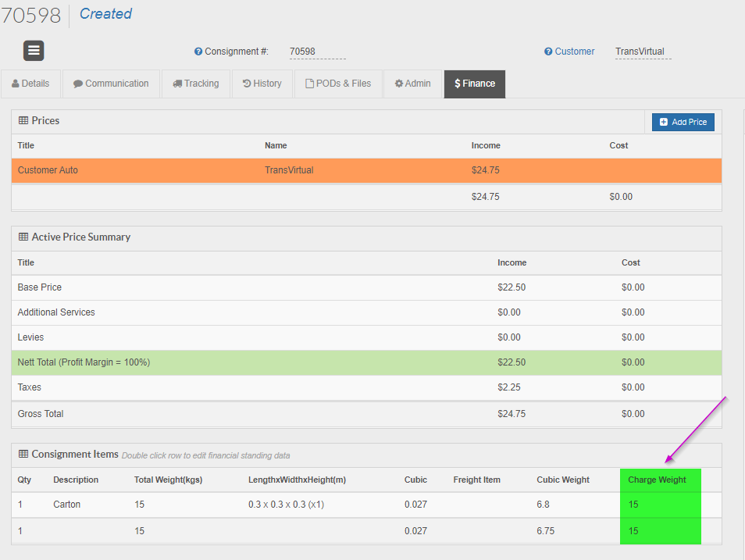Switch to the Communication tab

pyautogui.click(x=111, y=84)
